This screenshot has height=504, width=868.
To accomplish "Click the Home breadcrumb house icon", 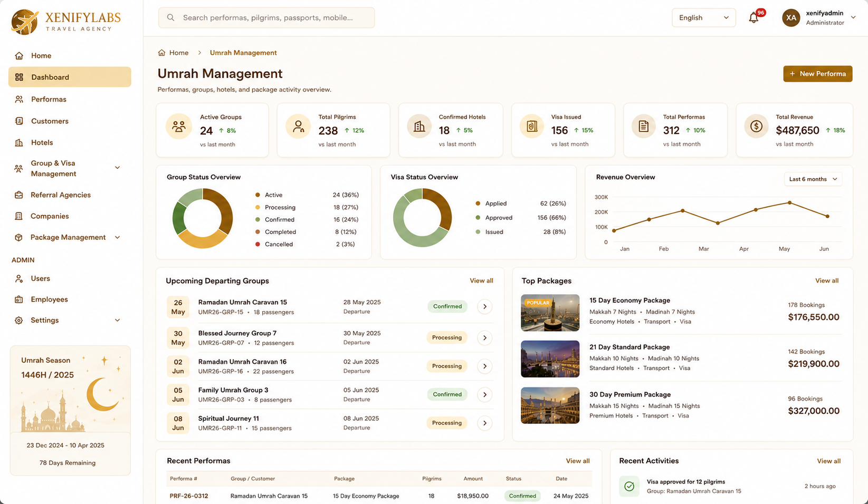I will pyautogui.click(x=161, y=53).
